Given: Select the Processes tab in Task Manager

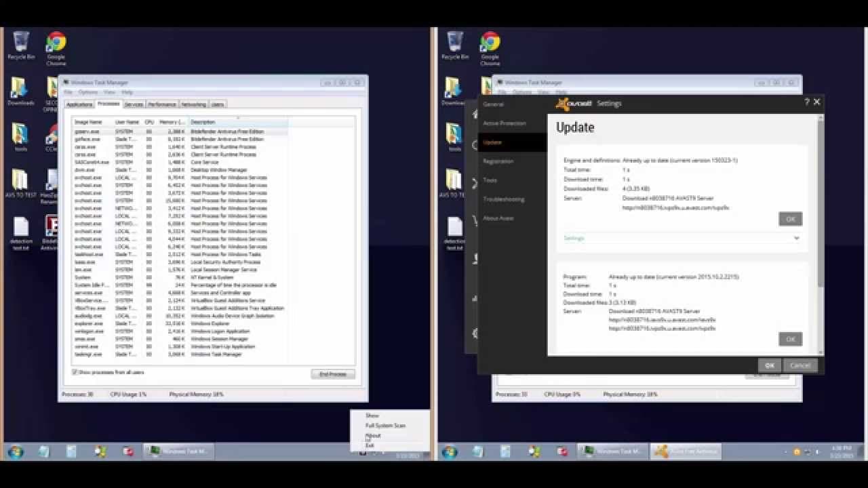Looking at the screenshot, I should coord(108,104).
